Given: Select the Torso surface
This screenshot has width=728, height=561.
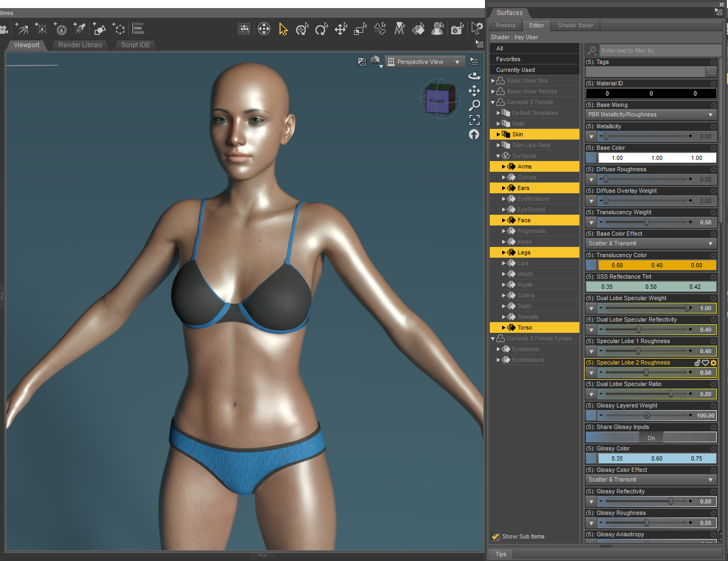Looking at the screenshot, I should (534, 327).
